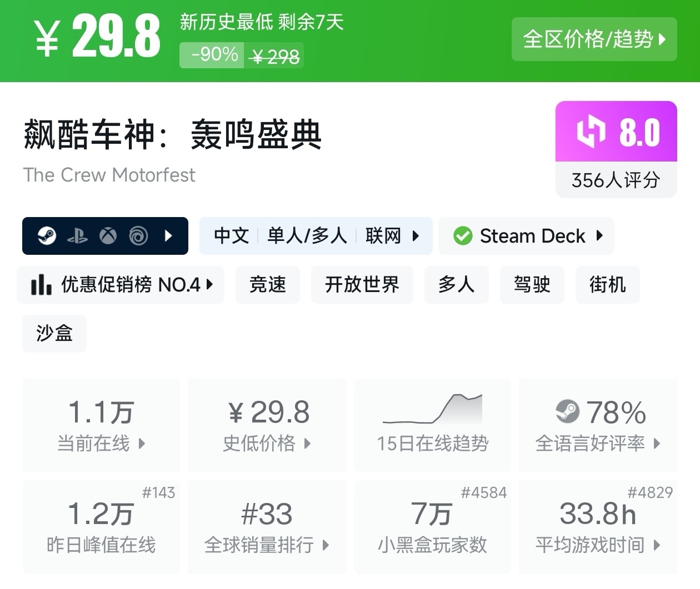The width and height of the screenshot is (700, 589).
Task: Select the 竞速 tag
Action: point(268,285)
